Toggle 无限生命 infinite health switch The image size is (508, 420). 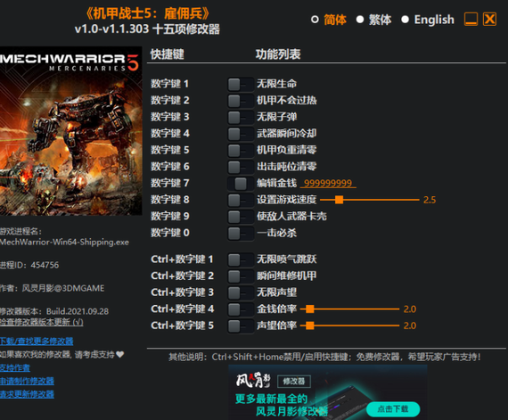[x=241, y=84]
